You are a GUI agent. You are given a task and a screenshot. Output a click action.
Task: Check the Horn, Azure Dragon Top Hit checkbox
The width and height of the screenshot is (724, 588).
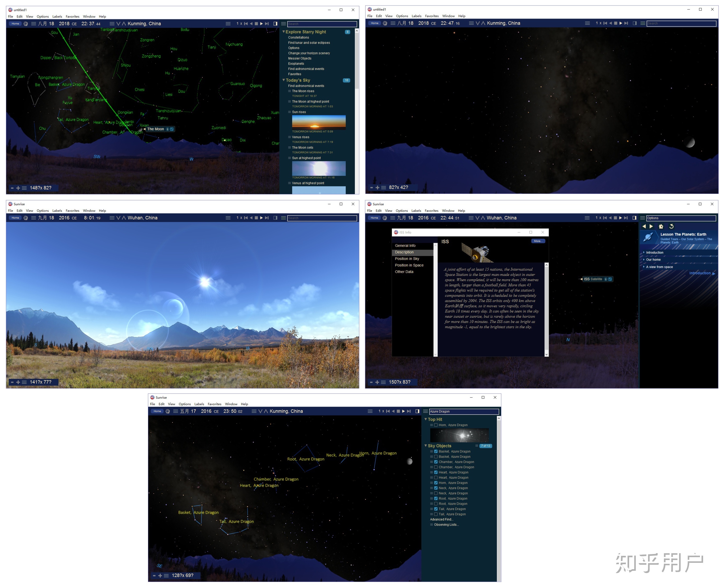[x=436, y=425]
